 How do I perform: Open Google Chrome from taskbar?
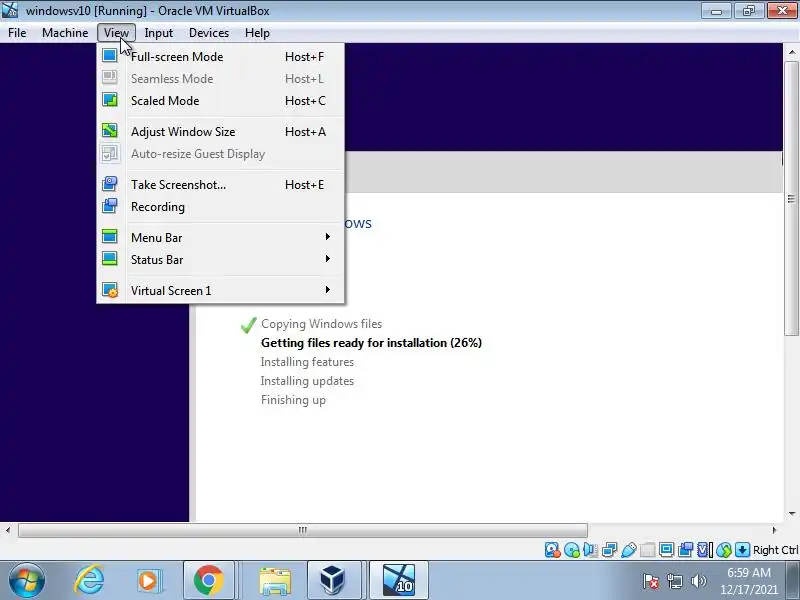click(x=208, y=580)
